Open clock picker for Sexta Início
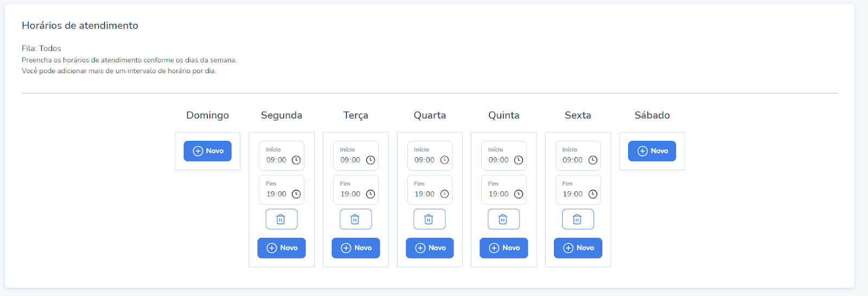 [593, 160]
